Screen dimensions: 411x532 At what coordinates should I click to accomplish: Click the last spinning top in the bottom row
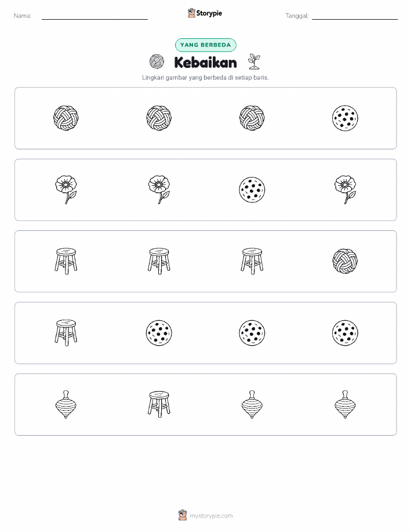tap(345, 404)
